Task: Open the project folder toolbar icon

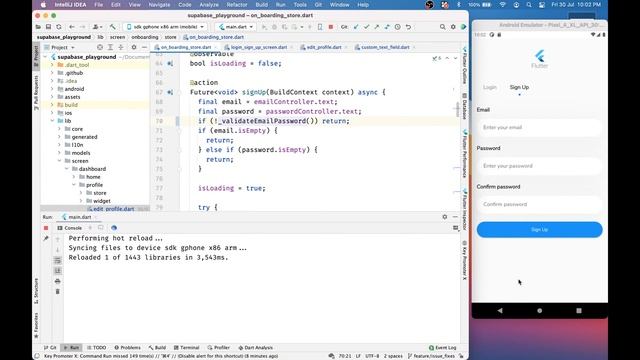Action: (x=38, y=27)
